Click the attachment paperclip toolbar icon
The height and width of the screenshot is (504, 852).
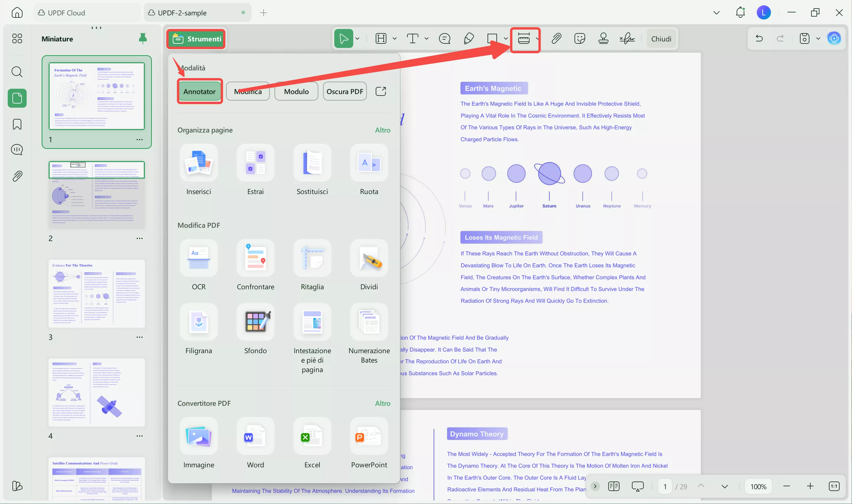556,38
